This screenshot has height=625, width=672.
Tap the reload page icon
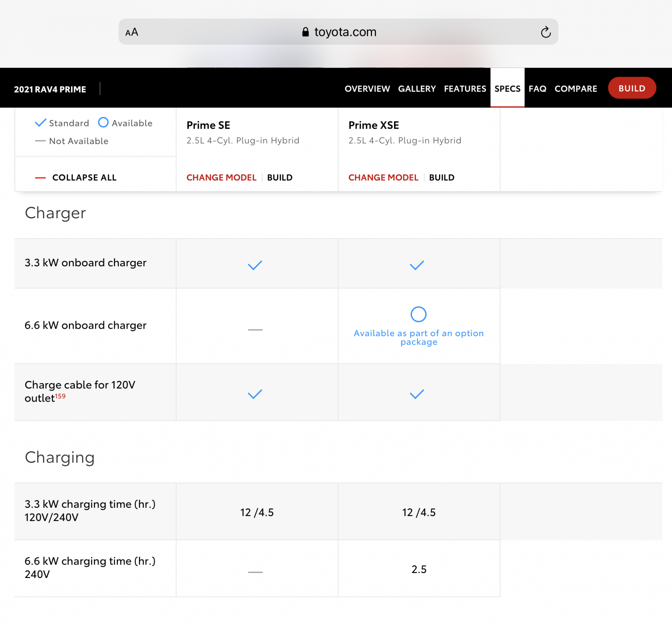click(546, 33)
